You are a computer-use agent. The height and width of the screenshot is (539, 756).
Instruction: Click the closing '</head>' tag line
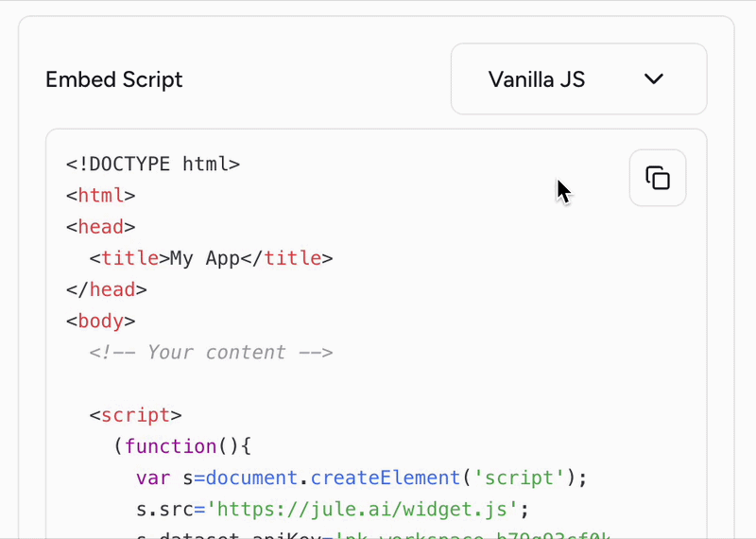click(x=107, y=290)
